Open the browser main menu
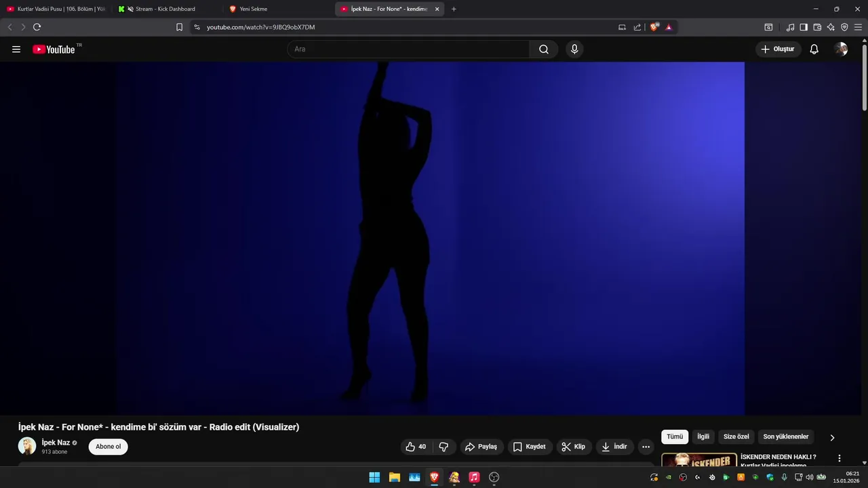Screen dimensions: 868x488 coord(858,27)
